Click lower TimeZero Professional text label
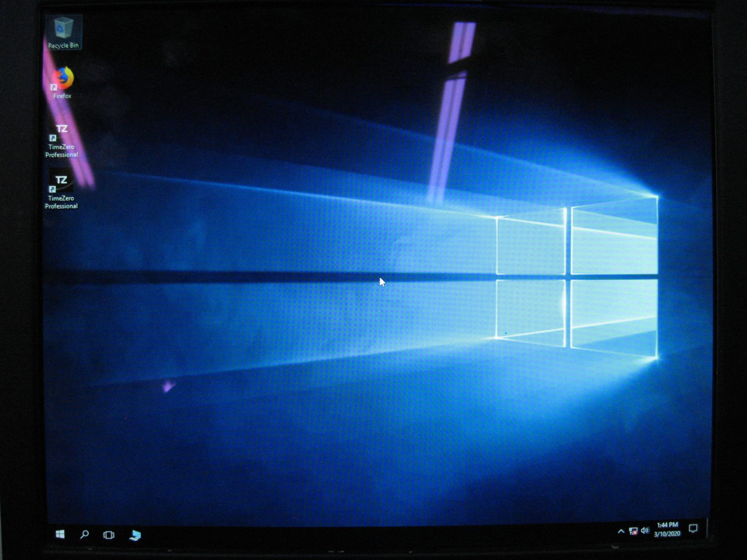The height and width of the screenshot is (560, 747). [x=61, y=202]
